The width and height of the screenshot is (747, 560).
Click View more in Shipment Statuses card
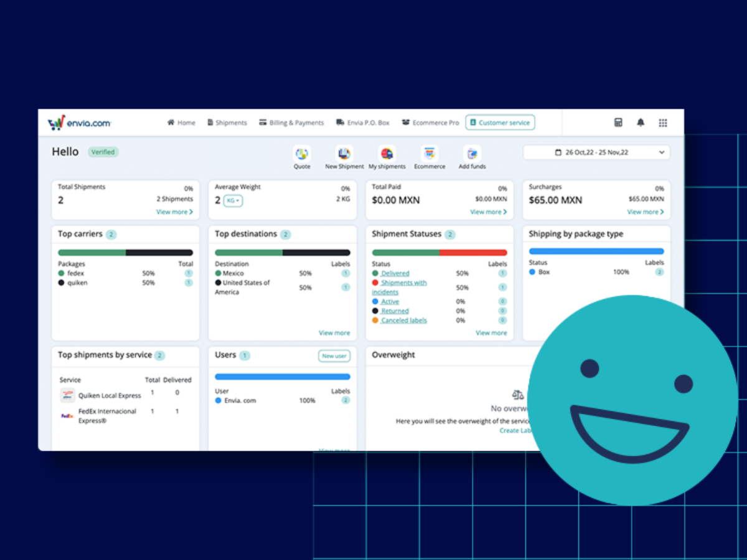point(491,333)
